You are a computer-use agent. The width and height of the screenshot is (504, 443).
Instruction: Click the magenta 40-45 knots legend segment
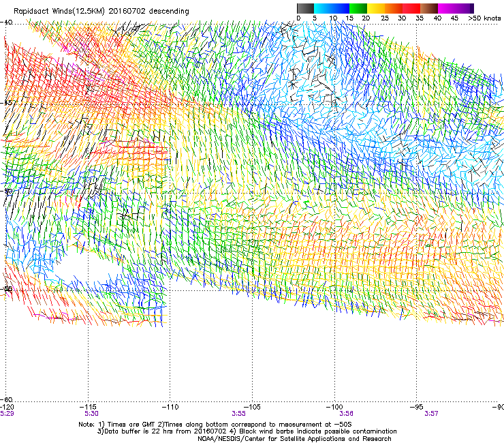click(447, 8)
